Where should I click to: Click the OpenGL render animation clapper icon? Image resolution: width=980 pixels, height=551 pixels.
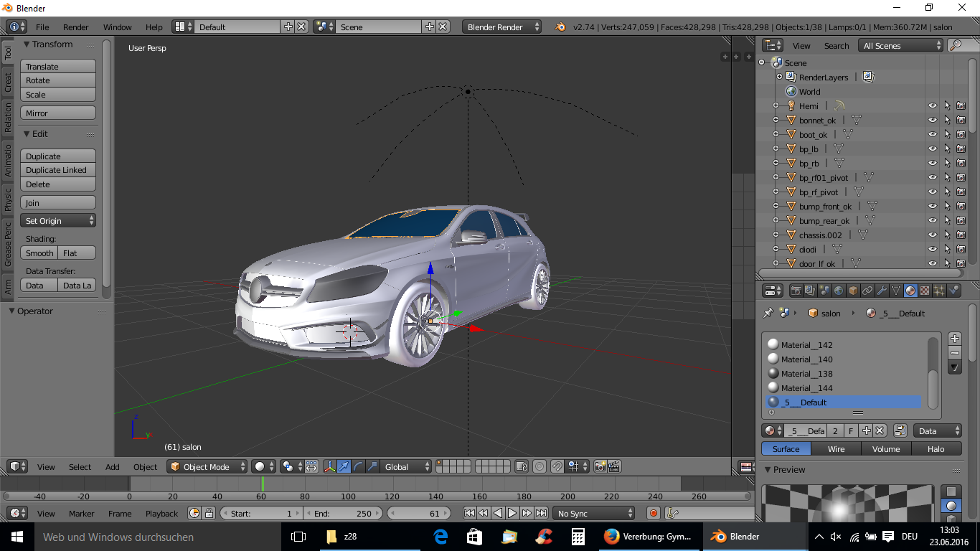click(614, 466)
